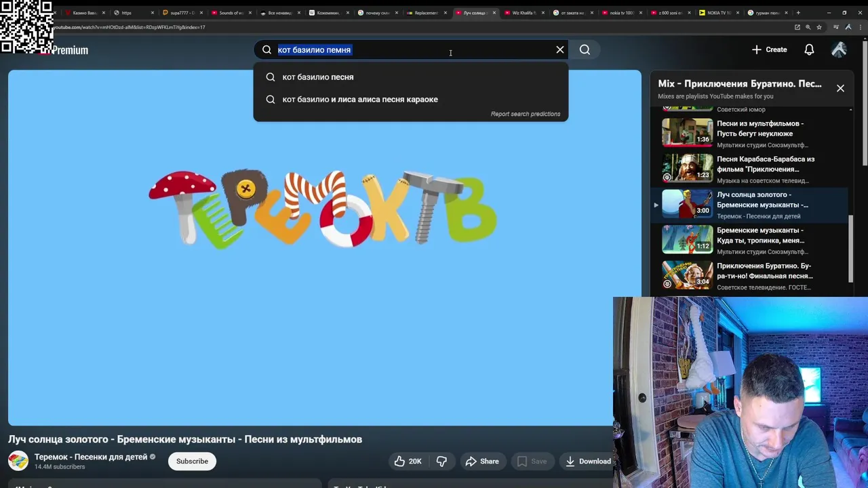This screenshot has height=488, width=868.
Task: Close the 'Луч солнца' browser tab
Action: [494, 13]
